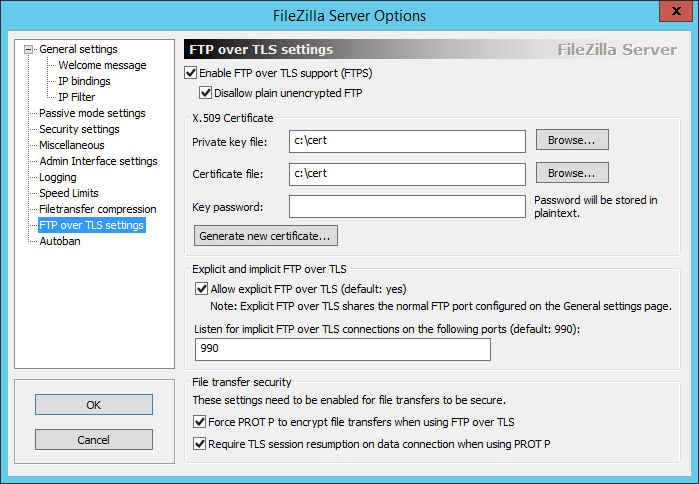Browse for the certificate file
Viewport: 699px width, 484px height.
coord(572,174)
